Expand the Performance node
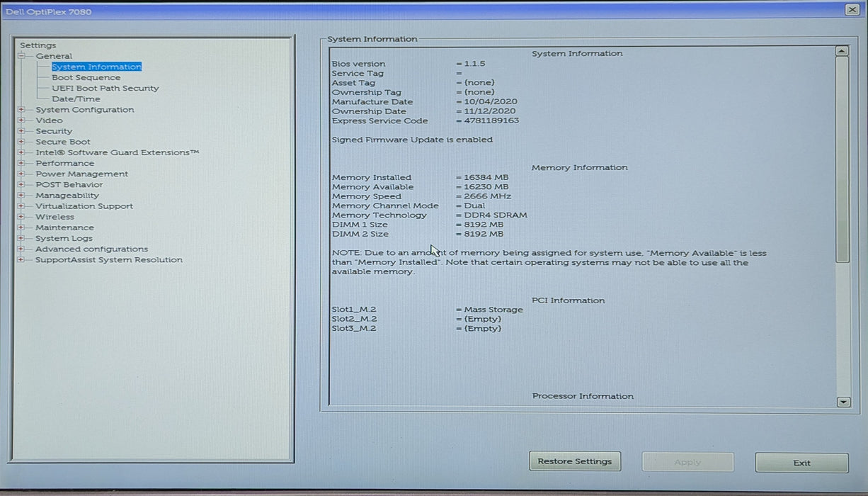Image resolution: width=868 pixels, height=496 pixels. pos(21,163)
